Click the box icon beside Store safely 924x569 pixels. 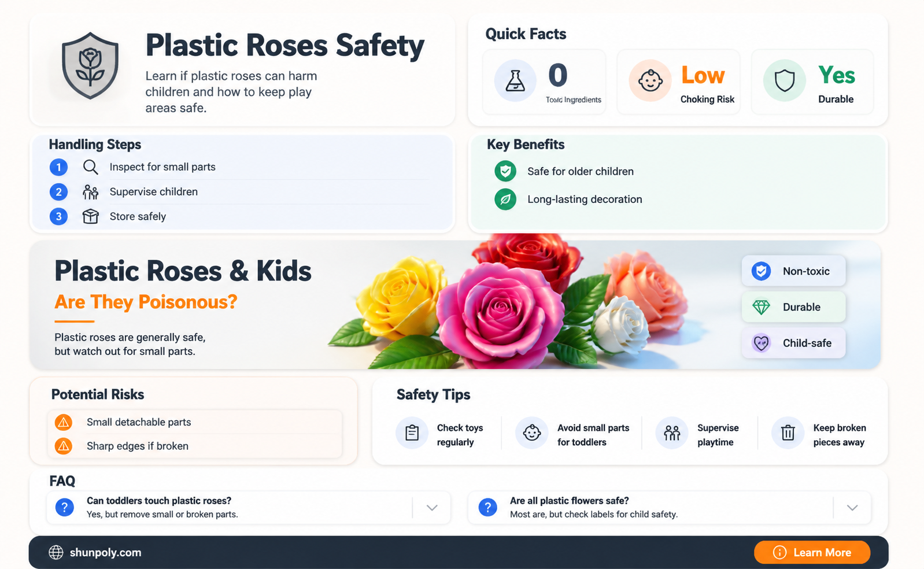pyautogui.click(x=90, y=216)
